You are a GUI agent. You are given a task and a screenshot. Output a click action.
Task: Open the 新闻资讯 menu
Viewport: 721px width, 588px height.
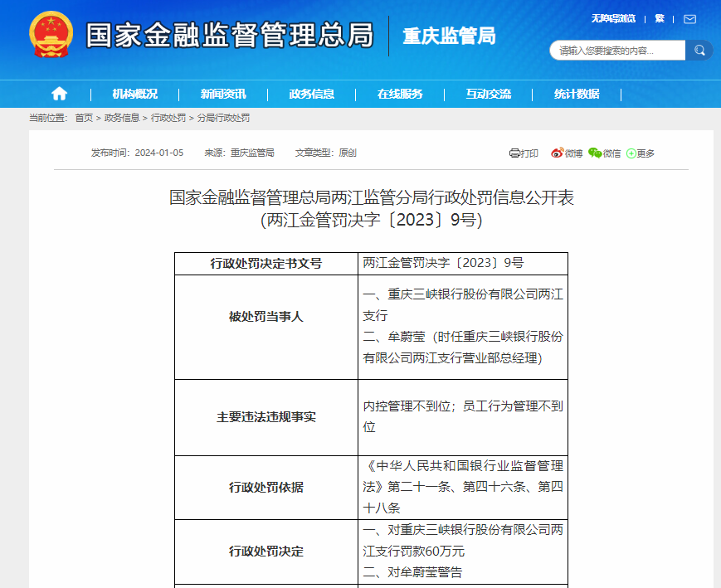click(223, 94)
